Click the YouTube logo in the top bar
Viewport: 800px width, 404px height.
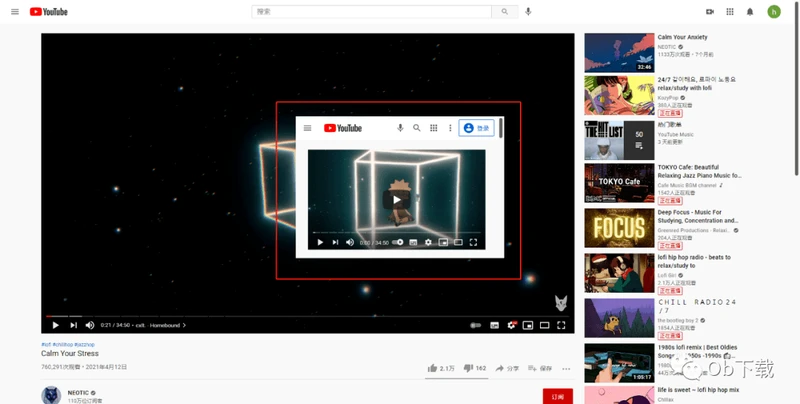pyautogui.click(x=48, y=12)
